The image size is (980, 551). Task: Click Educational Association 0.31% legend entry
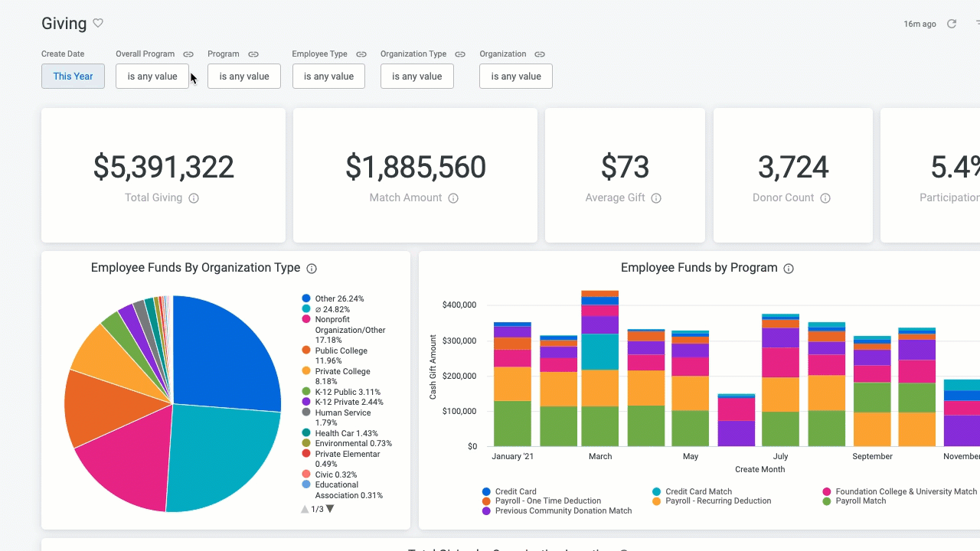(342, 490)
